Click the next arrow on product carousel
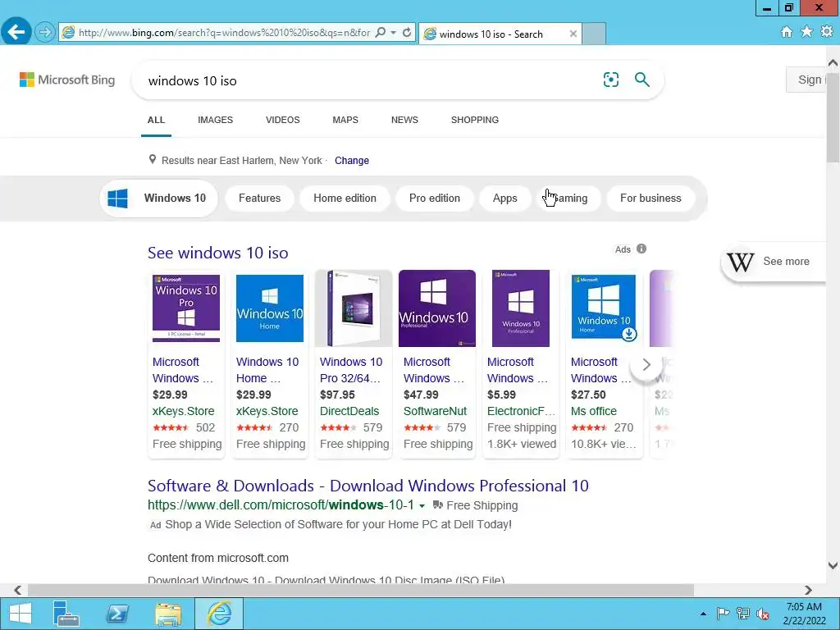This screenshot has width=840, height=630. click(646, 365)
